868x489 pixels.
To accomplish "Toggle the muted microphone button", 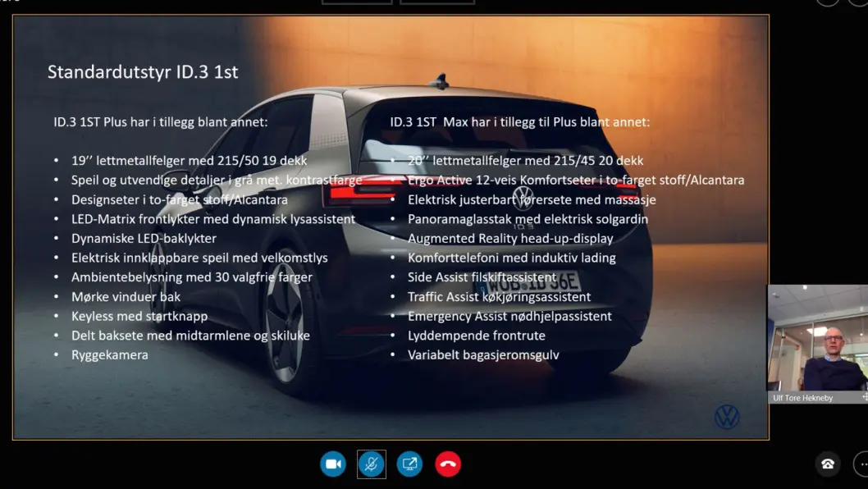I will (372, 464).
